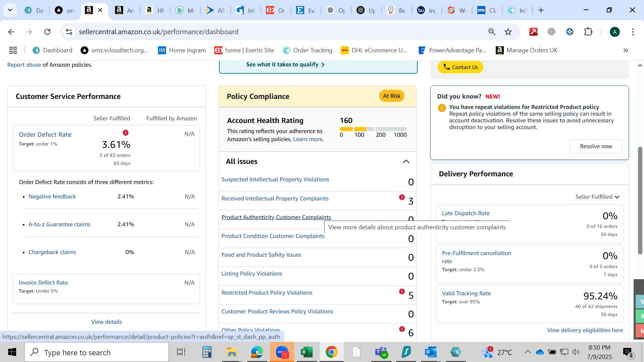This screenshot has width=644, height=362.
Task: Open the tab search dropdown
Action: click(x=10, y=10)
